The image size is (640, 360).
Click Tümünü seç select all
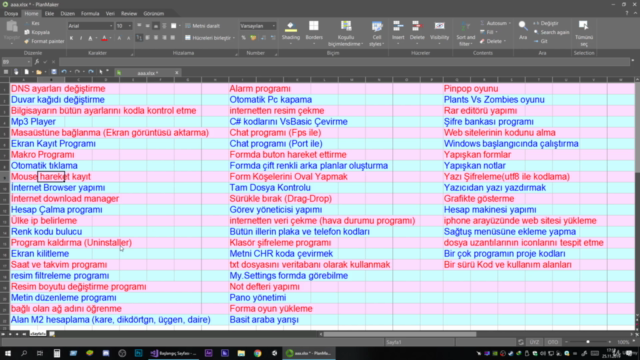coord(584,33)
